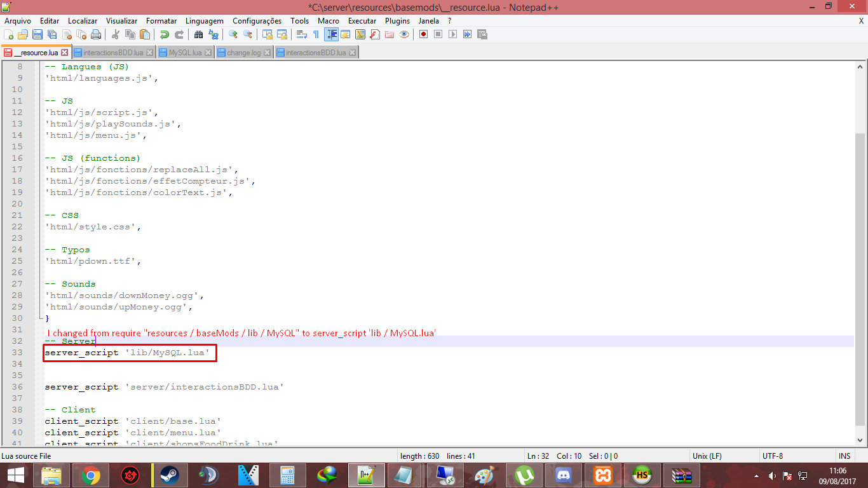
Task: Open Function List toolbar icon
Action: [x=374, y=34]
